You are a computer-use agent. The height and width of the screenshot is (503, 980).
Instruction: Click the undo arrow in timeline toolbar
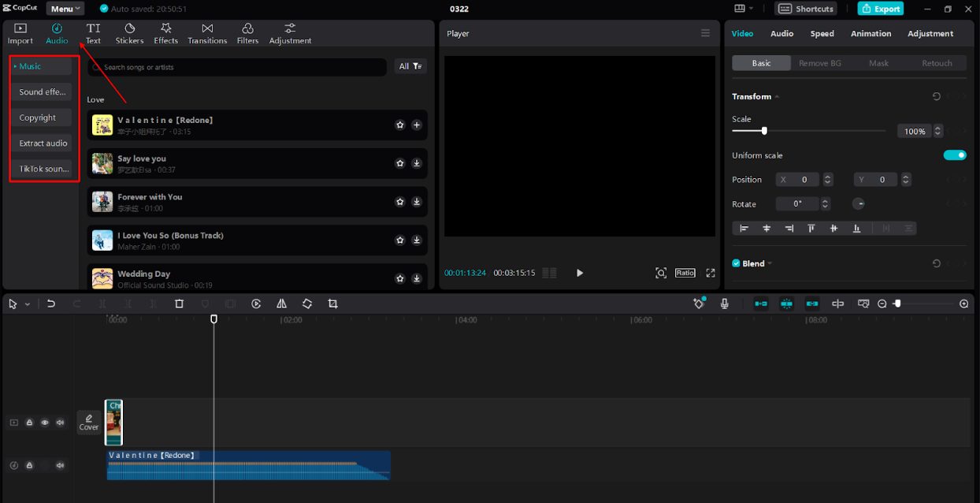[51, 304]
